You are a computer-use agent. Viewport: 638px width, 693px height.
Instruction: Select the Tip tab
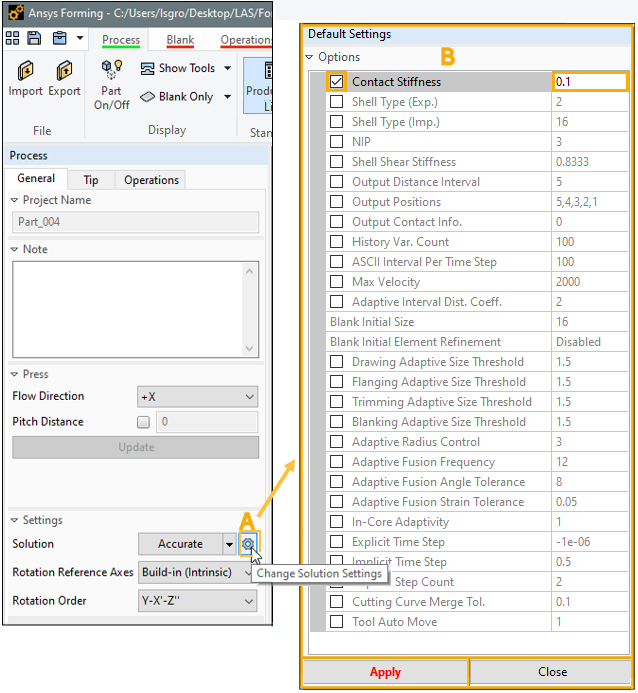tap(91, 180)
